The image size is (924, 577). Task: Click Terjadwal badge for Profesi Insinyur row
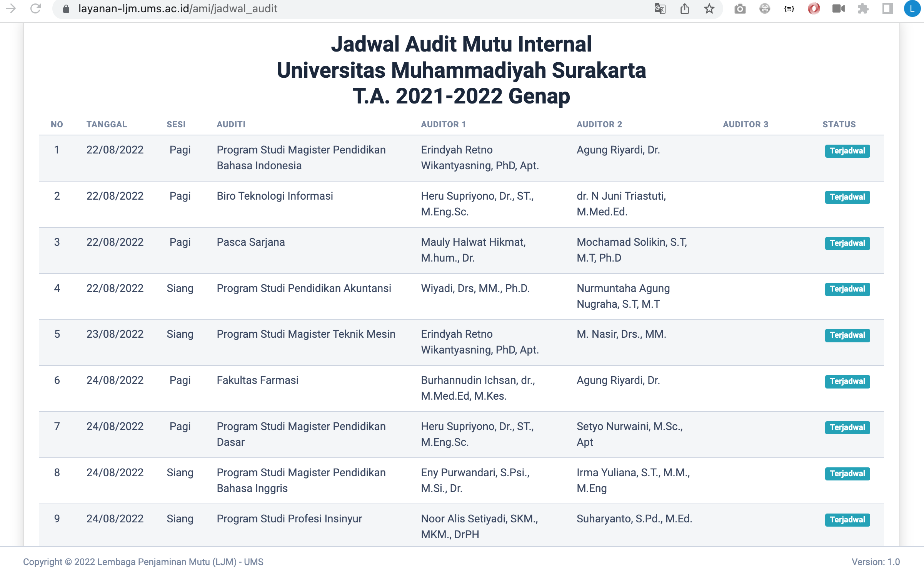[x=847, y=520]
